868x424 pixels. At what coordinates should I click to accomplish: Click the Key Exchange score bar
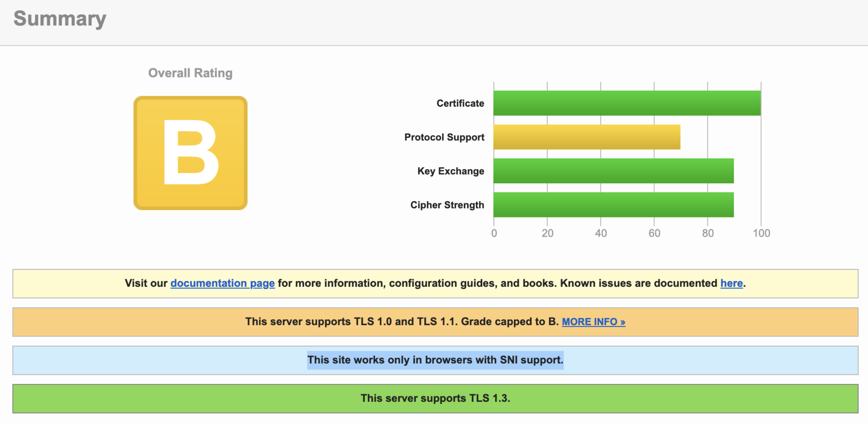(x=613, y=171)
